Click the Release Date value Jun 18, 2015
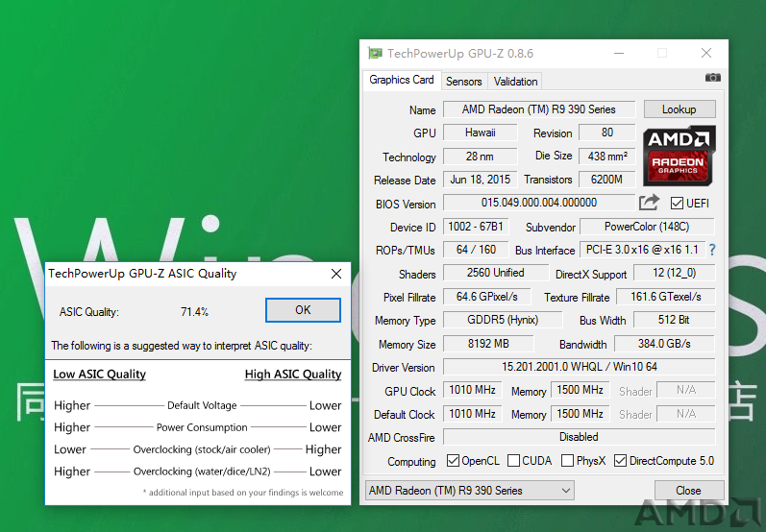The image size is (766, 532). pyautogui.click(x=481, y=180)
